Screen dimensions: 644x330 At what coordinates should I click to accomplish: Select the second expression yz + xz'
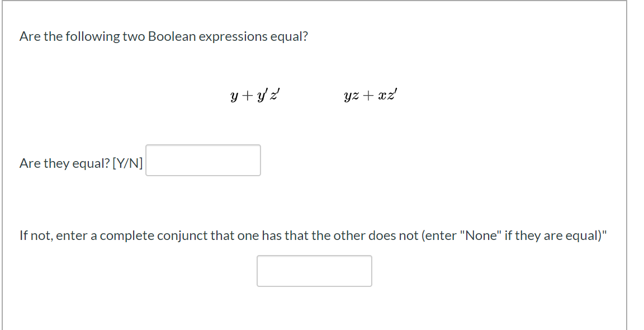(x=371, y=96)
